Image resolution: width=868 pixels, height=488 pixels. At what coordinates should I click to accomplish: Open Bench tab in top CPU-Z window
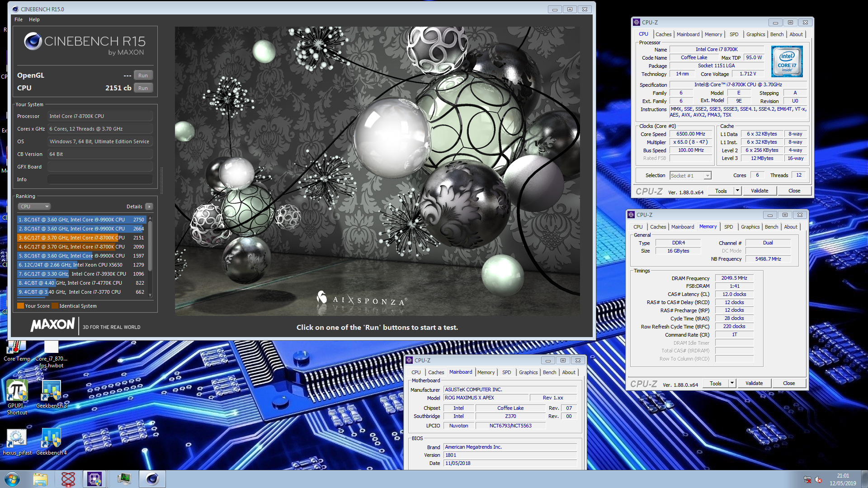(777, 34)
